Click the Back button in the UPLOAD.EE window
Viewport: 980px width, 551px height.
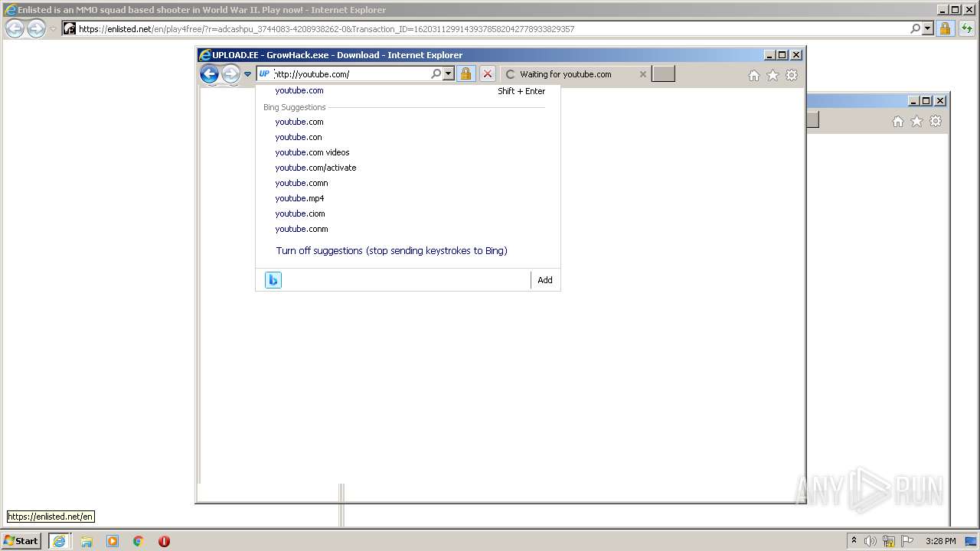click(x=209, y=74)
